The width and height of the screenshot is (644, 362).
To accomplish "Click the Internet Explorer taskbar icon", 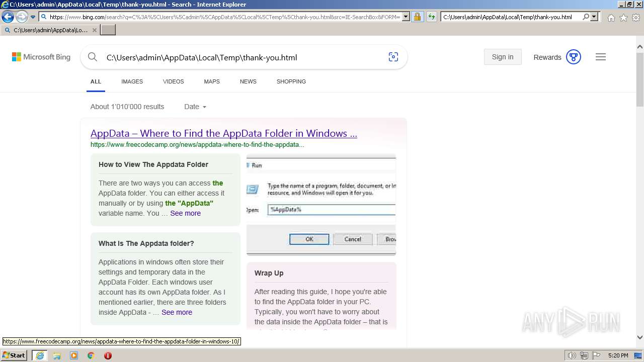I will (x=40, y=355).
